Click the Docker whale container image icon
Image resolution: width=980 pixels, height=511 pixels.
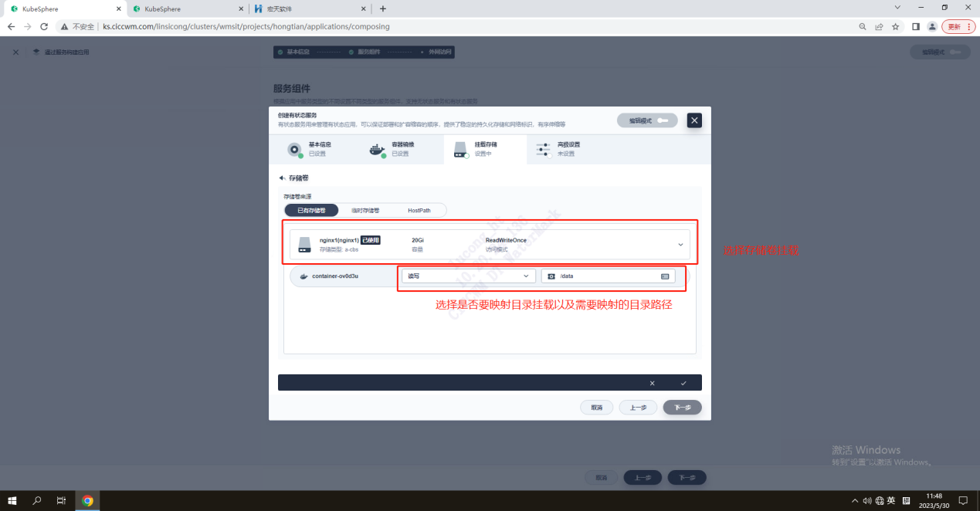(377, 149)
